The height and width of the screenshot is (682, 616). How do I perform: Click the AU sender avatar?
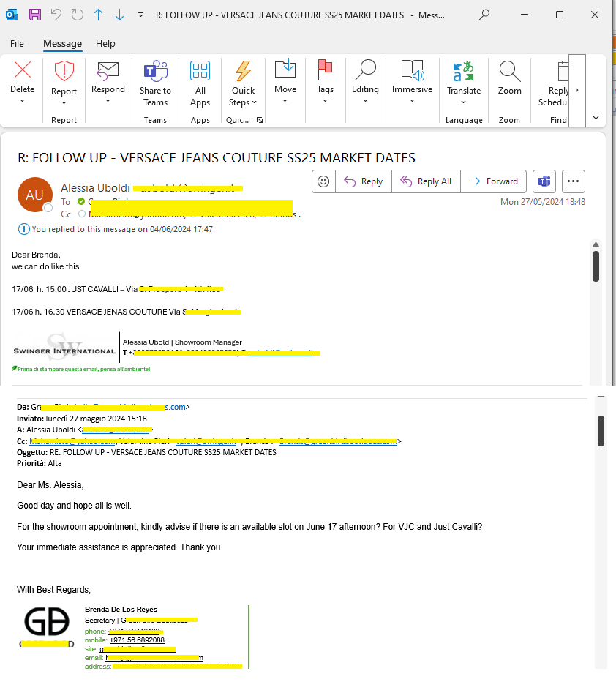(35, 195)
